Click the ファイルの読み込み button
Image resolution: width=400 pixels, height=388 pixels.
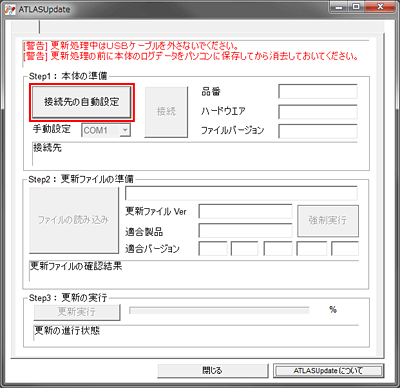point(74,220)
